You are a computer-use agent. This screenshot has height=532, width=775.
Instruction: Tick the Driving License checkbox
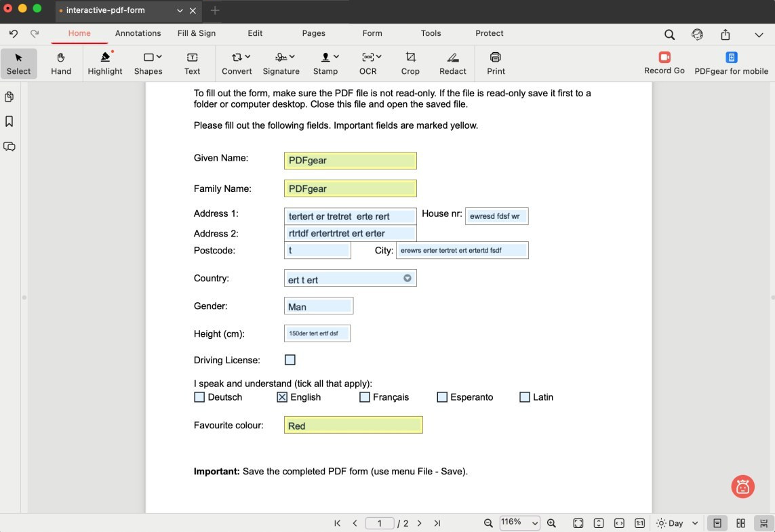pos(290,360)
